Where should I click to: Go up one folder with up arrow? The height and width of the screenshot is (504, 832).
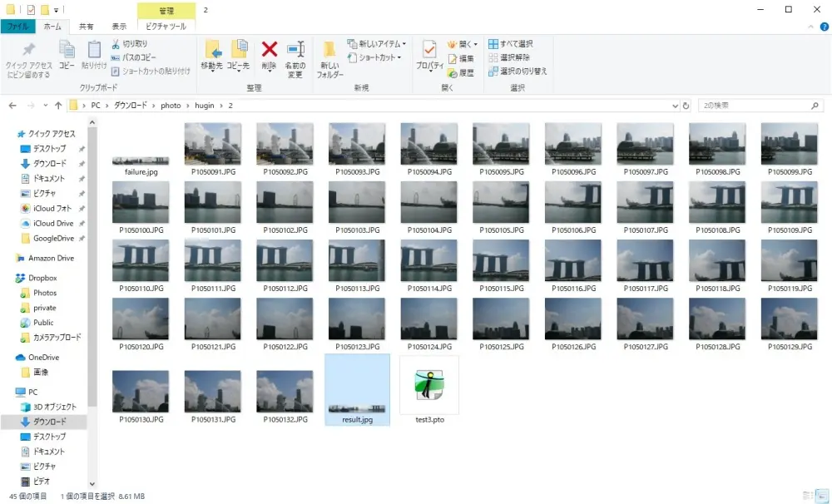[x=58, y=106]
